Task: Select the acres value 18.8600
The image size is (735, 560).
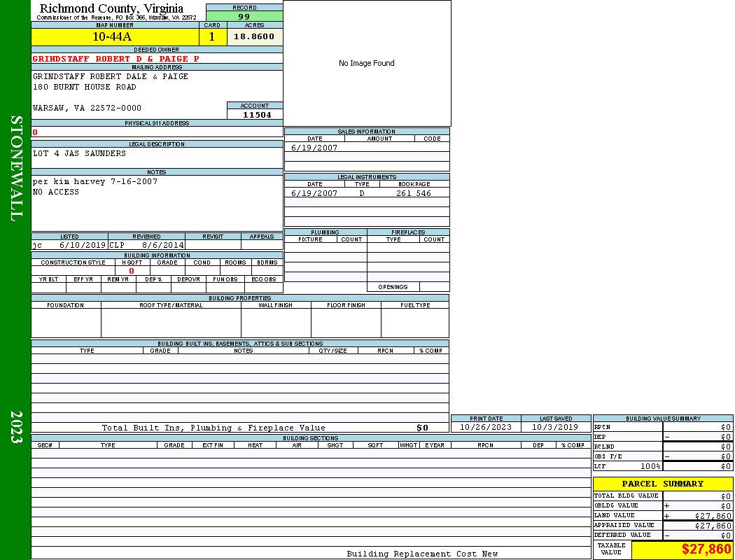Action: coord(254,37)
